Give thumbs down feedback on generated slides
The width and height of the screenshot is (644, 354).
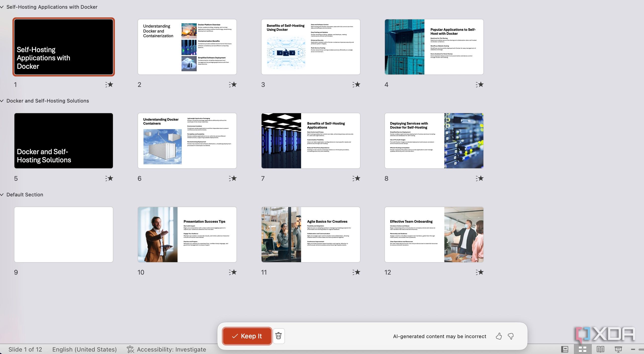(x=511, y=336)
